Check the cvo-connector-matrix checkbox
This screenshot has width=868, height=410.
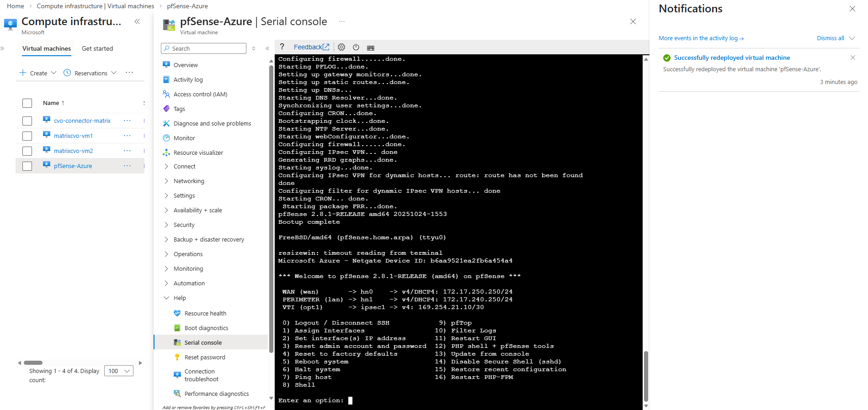(27, 121)
